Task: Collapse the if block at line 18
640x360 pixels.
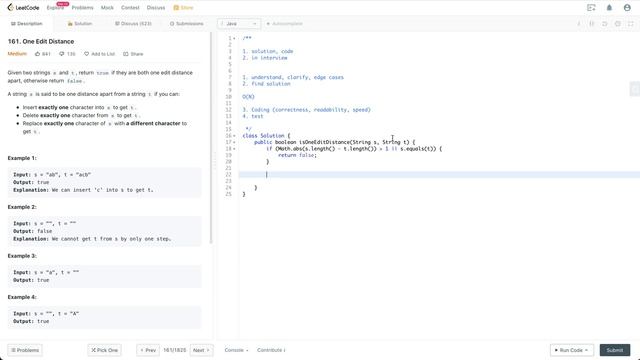Action: [234, 149]
